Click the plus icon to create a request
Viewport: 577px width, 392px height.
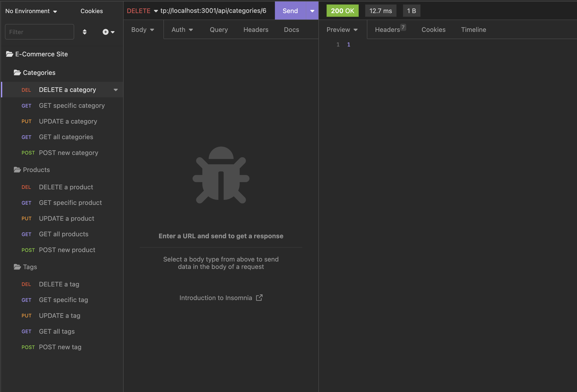105,32
